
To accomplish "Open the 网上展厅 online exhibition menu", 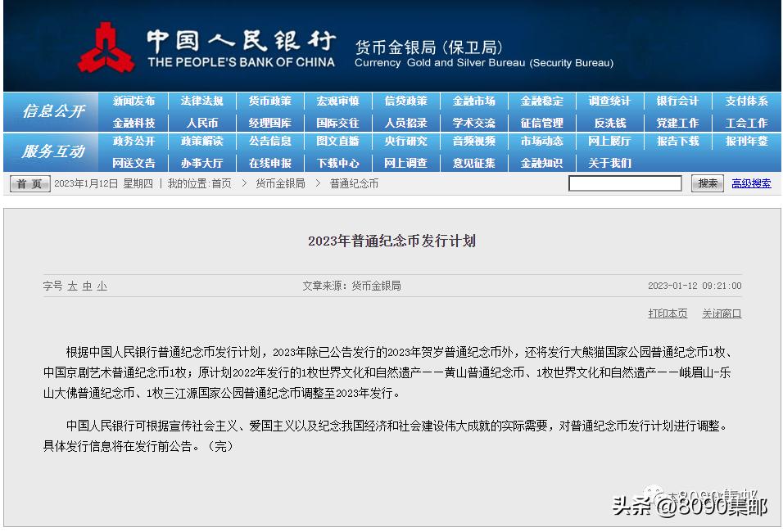I will [x=609, y=142].
